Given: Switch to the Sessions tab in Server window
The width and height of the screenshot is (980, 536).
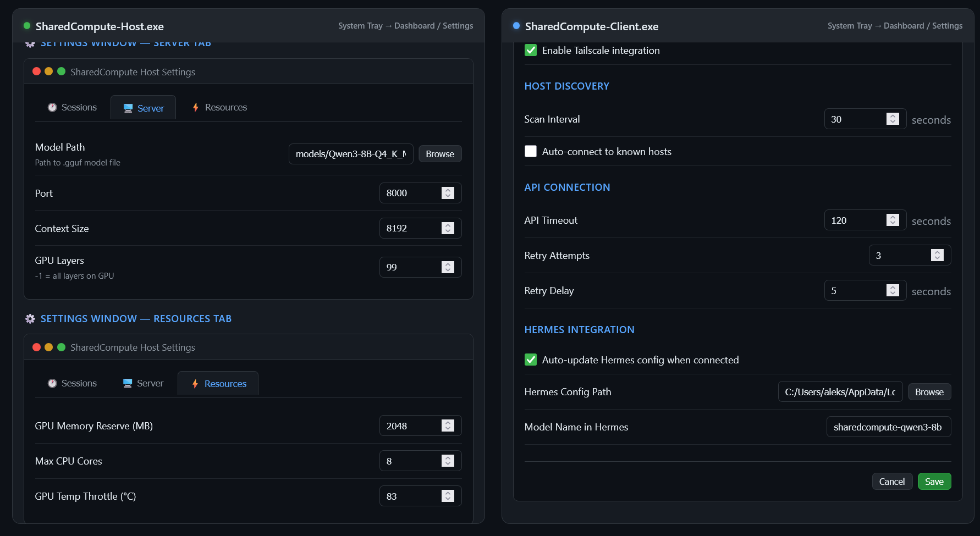Looking at the screenshot, I should click(72, 108).
